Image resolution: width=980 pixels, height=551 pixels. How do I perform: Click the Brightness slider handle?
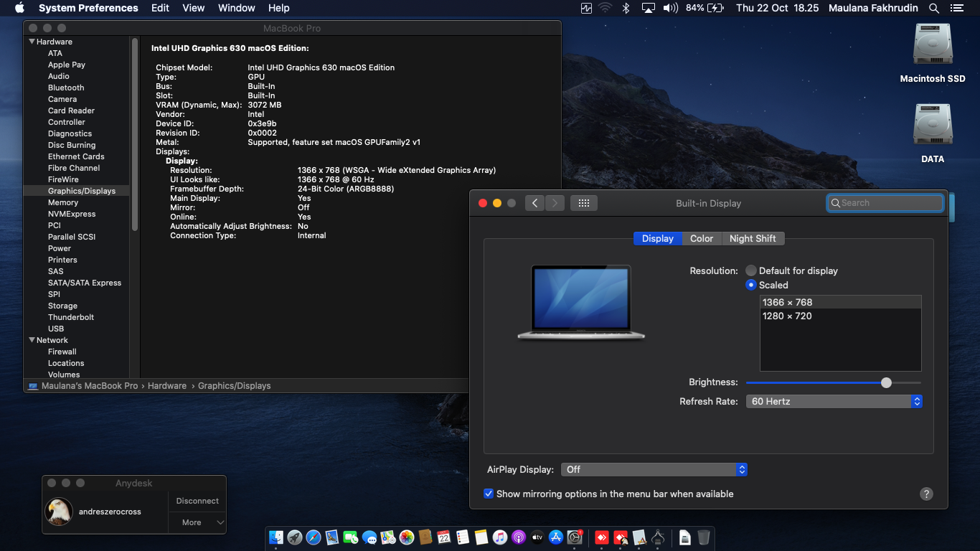pyautogui.click(x=886, y=382)
